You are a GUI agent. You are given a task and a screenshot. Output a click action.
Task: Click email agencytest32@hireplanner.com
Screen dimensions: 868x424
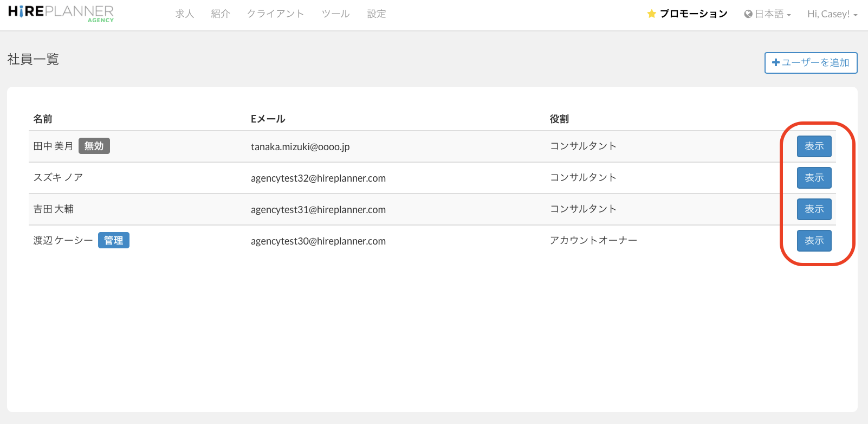[318, 178]
